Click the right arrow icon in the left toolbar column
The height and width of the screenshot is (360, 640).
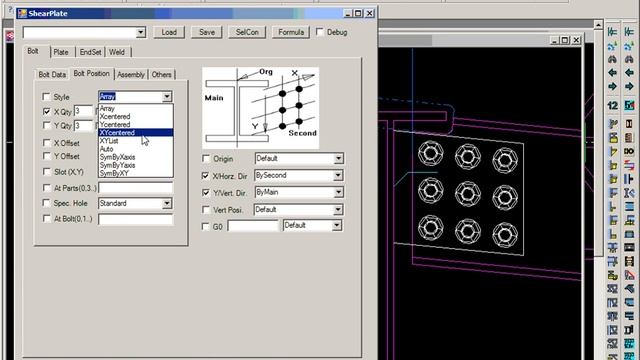click(x=612, y=87)
